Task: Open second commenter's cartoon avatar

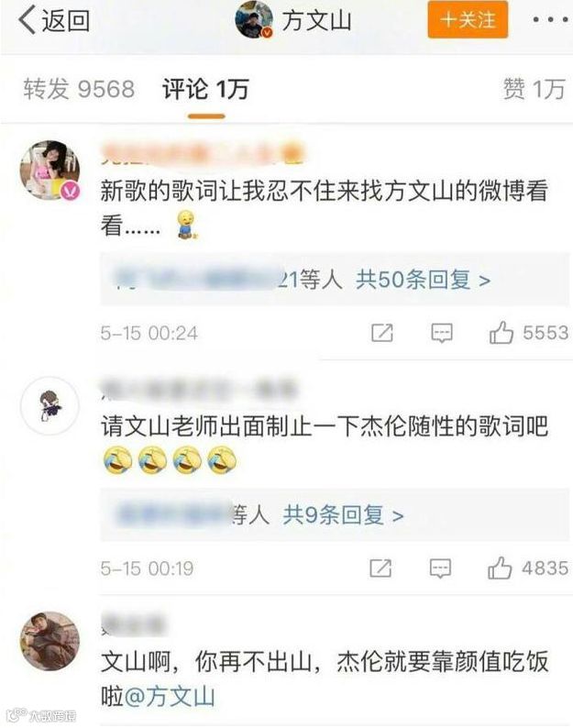Action: pyautogui.click(x=50, y=406)
